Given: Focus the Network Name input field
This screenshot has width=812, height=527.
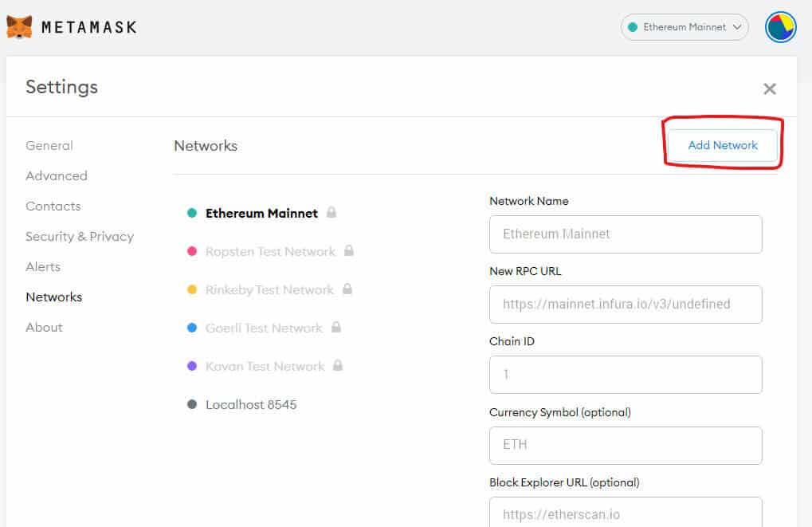Looking at the screenshot, I should (x=626, y=234).
